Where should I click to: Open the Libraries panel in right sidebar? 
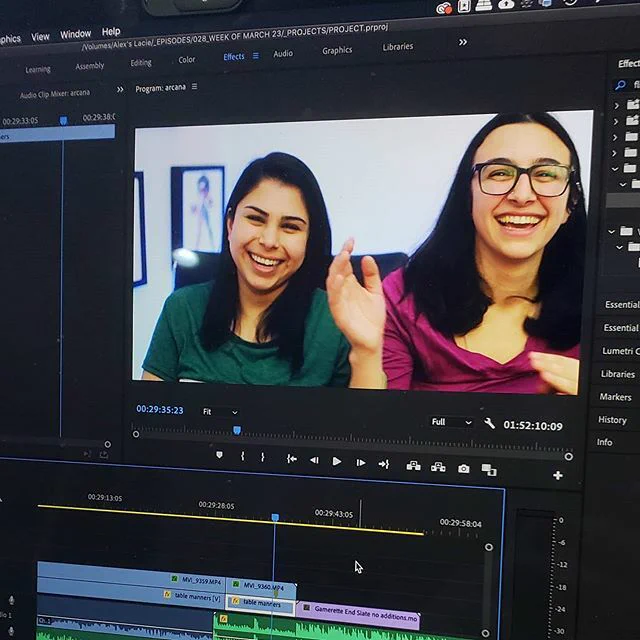pos(618,374)
